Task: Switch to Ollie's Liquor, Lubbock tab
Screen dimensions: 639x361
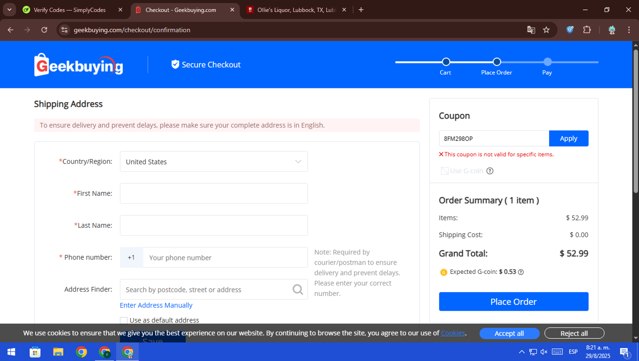Action: pyautogui.click(x=296, y=10)
